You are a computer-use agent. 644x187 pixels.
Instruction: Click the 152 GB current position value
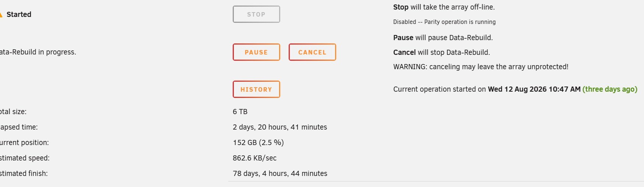click(258, 142)
